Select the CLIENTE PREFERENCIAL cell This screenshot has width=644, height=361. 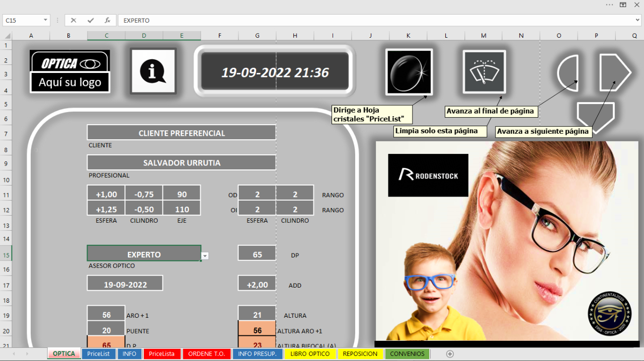(182, 133)
